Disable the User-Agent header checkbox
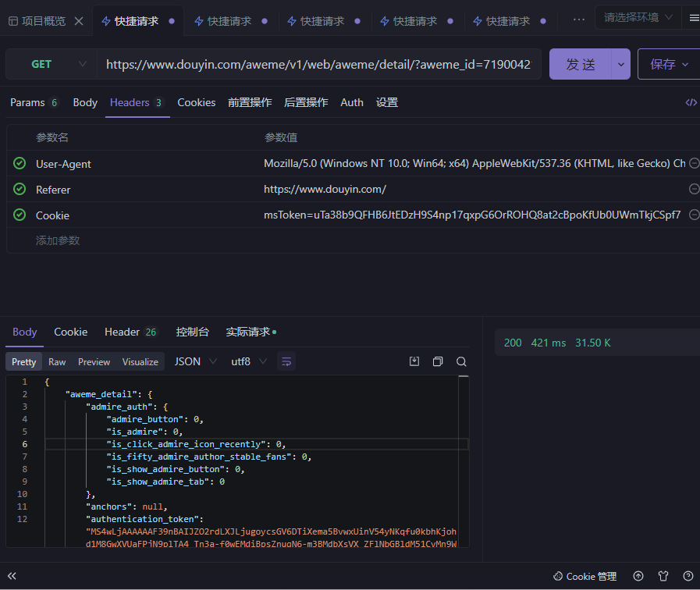 (20, 164)
